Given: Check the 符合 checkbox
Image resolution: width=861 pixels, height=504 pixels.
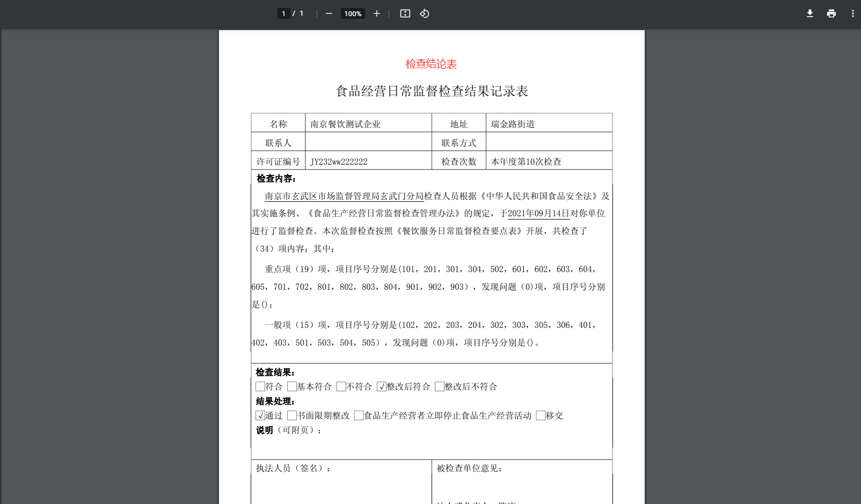Looking at the screenshot, I should pos(260,386).
